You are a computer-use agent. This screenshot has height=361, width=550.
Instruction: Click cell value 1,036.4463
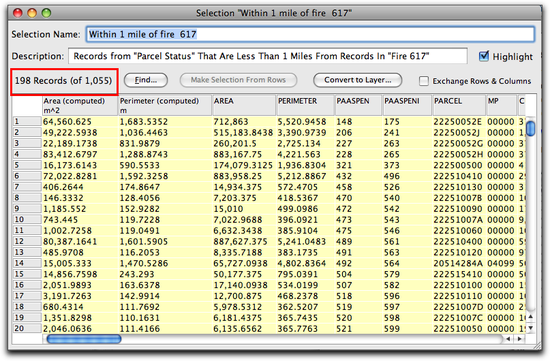(144, 133)
